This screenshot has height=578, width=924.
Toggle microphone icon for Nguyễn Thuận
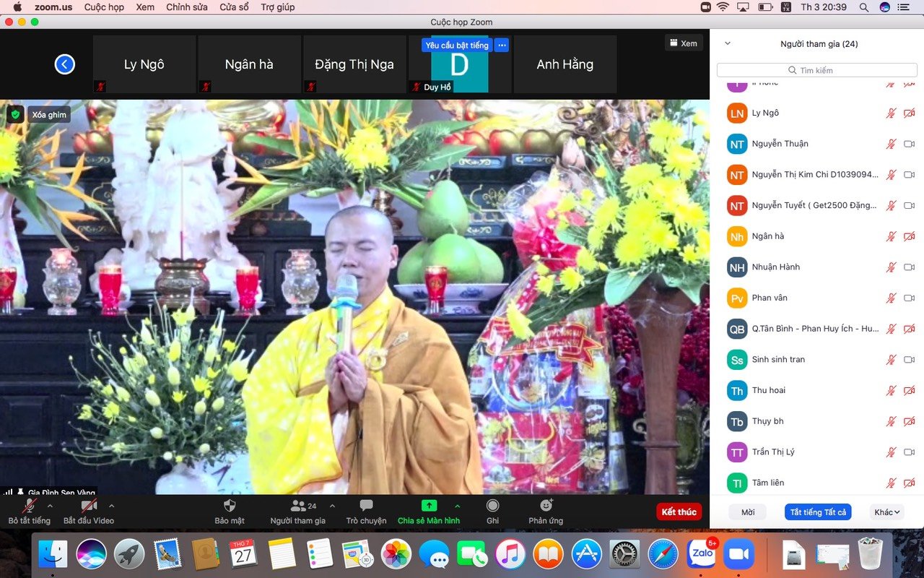(892, 144)
